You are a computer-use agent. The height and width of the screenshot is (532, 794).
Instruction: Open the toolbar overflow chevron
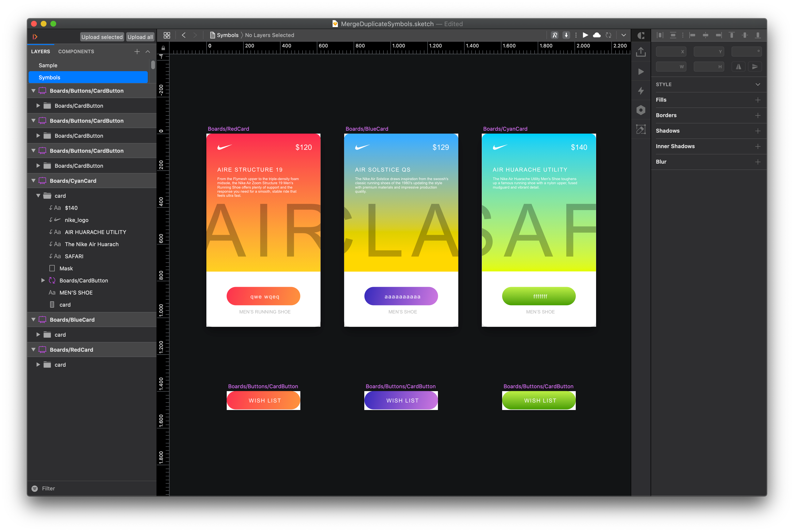pyautogui.click(x=623, y=35)
